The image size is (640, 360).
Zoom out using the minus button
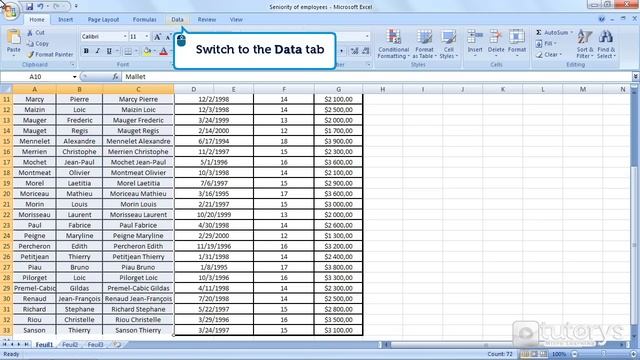(x=574, y=354)
